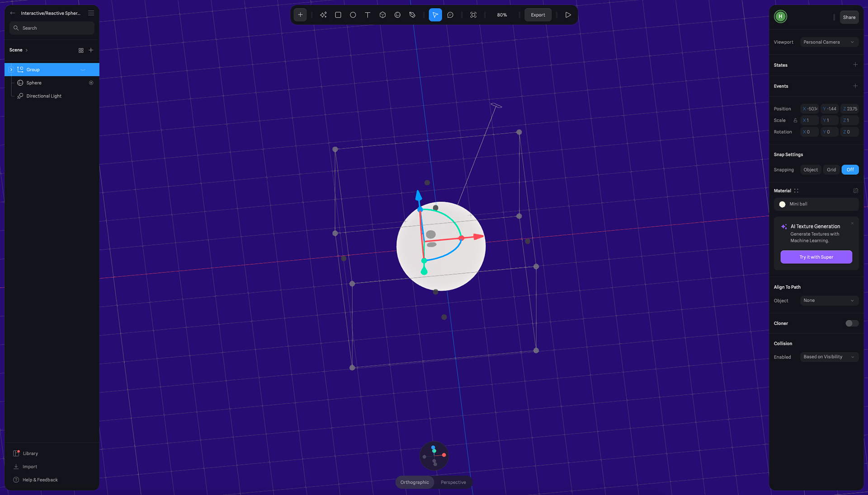Select the 3D Cube tool

coord(382,15)
